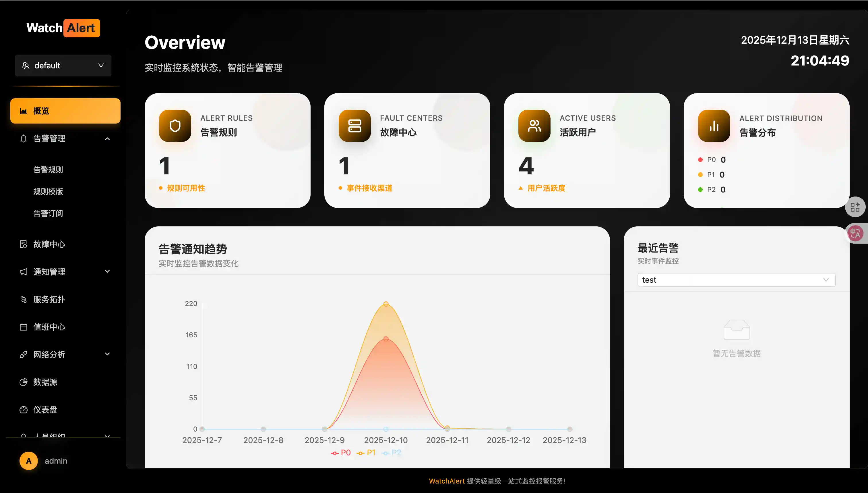Toggle the P0 series in chart legend

pyautogui.click(x=341, y=453)
